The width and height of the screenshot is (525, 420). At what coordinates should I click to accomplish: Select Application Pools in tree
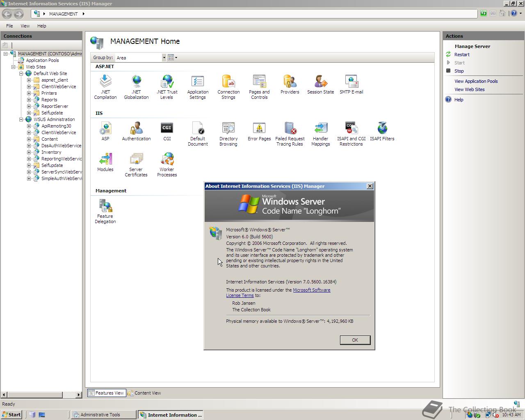coord(42,60)
